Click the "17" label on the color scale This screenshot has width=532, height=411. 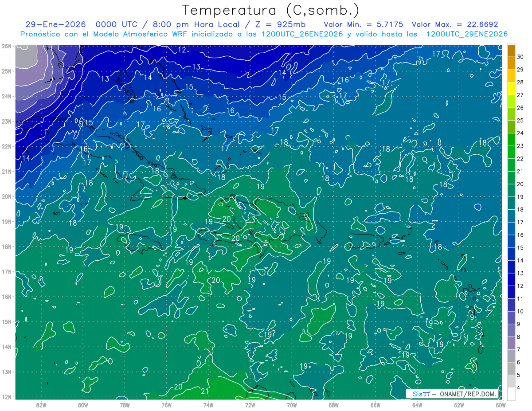(520, 222)
